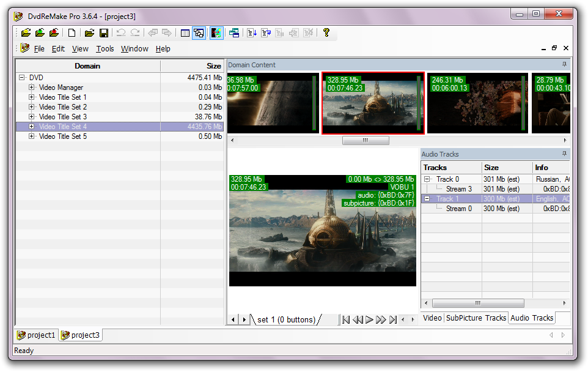The width and height of the screenshot is (588, 372).
Task: Expand the Video Manager tree node
Action: (32, 87)
